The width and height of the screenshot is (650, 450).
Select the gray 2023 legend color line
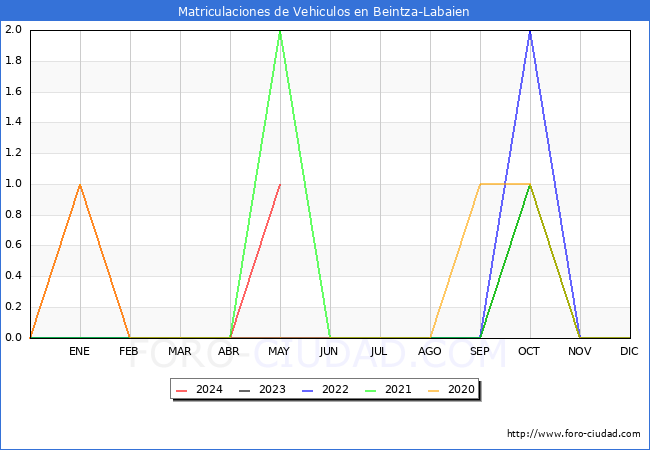coord(245,390)
